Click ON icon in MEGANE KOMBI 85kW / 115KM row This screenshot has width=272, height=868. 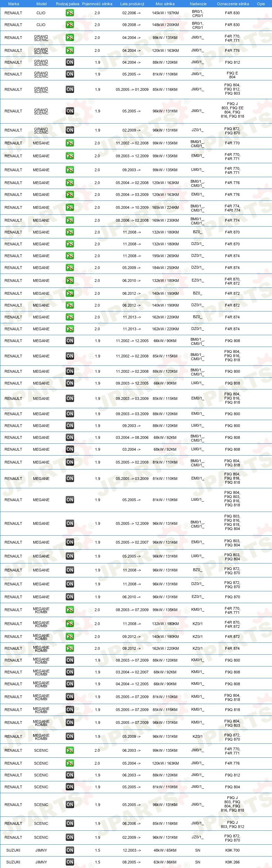[70, 710]
